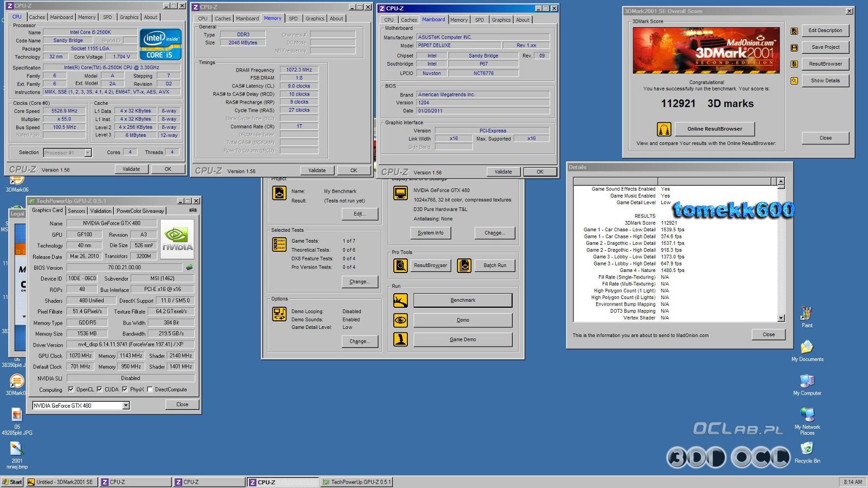The image size is (868, 488).
Task: Toggle the DirectCompute checkbox in GPU-Z
Action: click(150, 389)
